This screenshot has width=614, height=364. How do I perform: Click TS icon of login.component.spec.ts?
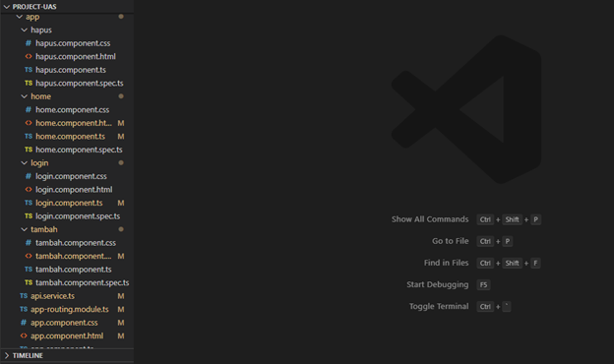[x=29, y=216]
